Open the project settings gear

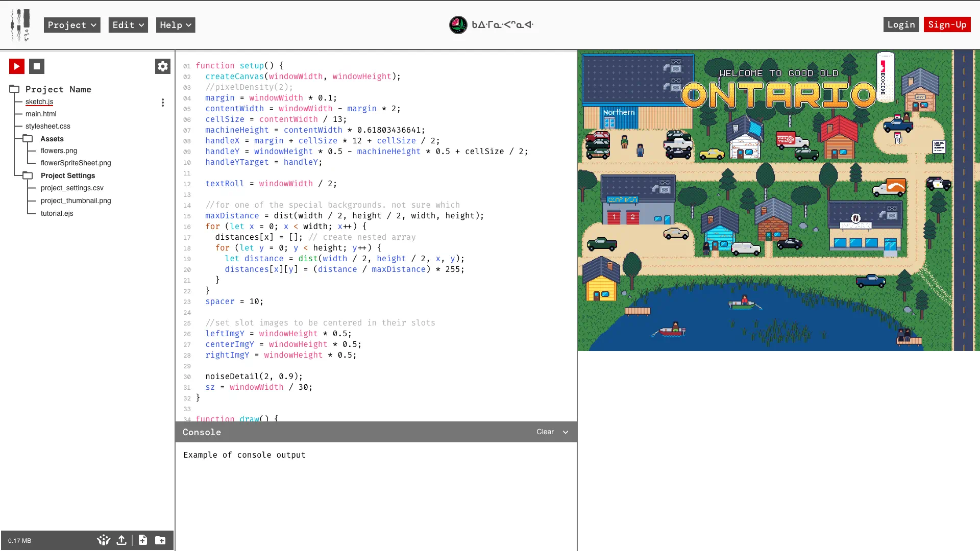tap(162, 66)
